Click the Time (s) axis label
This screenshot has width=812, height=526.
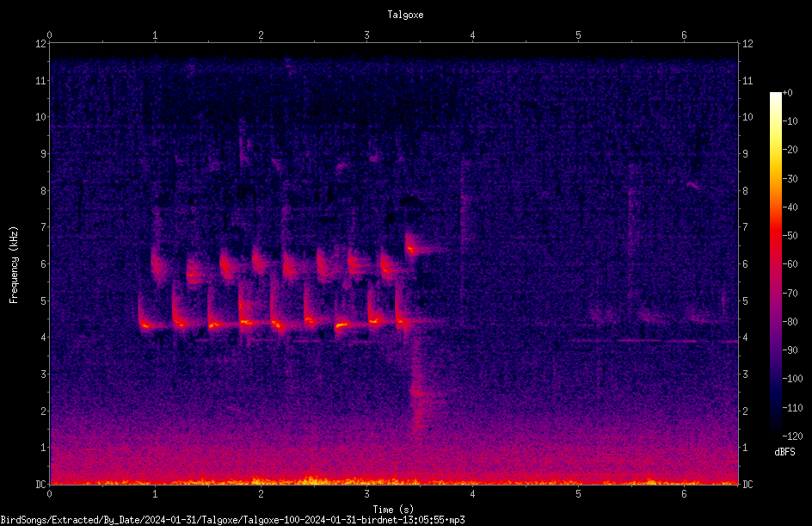click(x=393, y=510)
